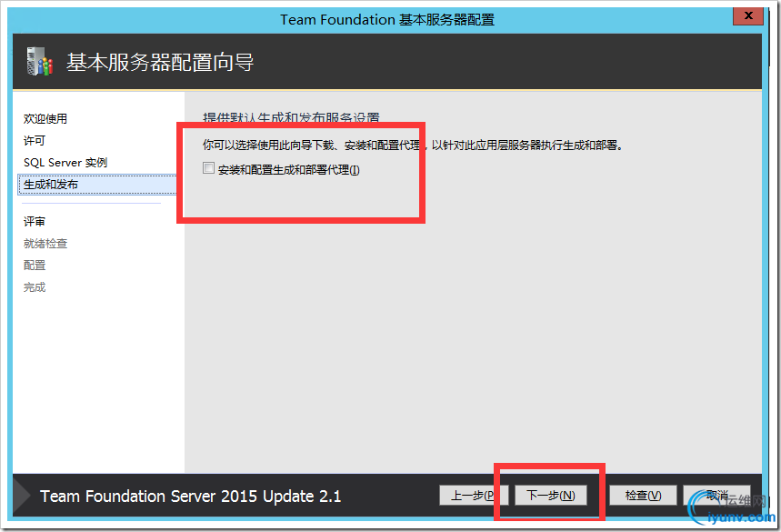Click the 检查(V) button

pos(643,495)
